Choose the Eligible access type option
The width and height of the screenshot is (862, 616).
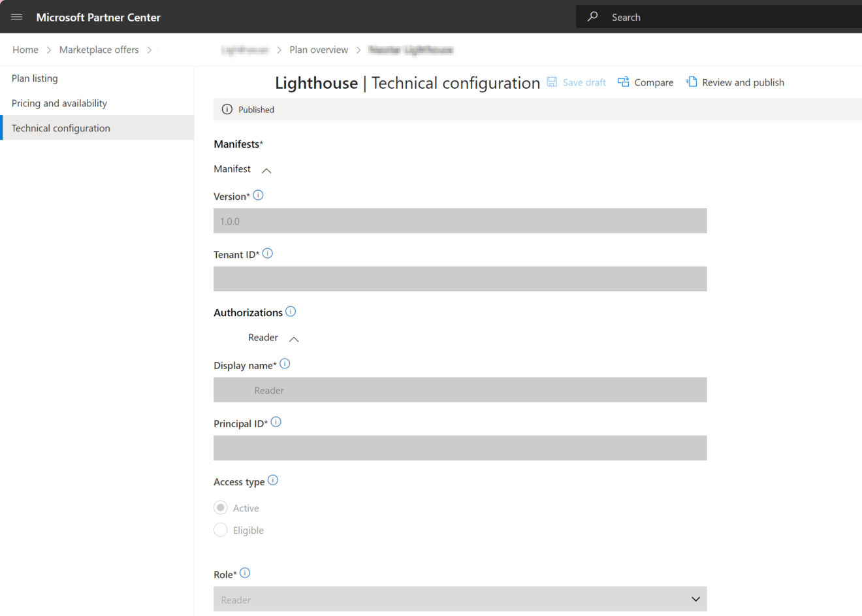(x=220, y=530)
